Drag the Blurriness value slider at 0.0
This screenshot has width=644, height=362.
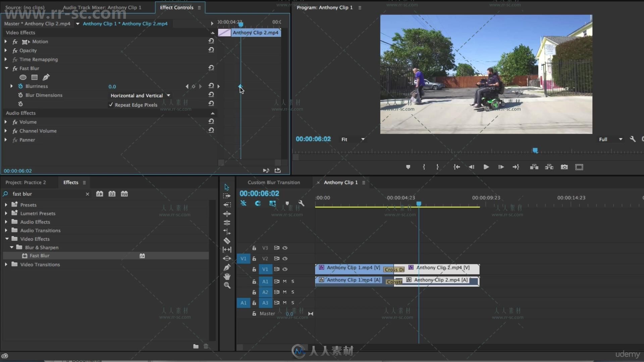click(112, 86)
